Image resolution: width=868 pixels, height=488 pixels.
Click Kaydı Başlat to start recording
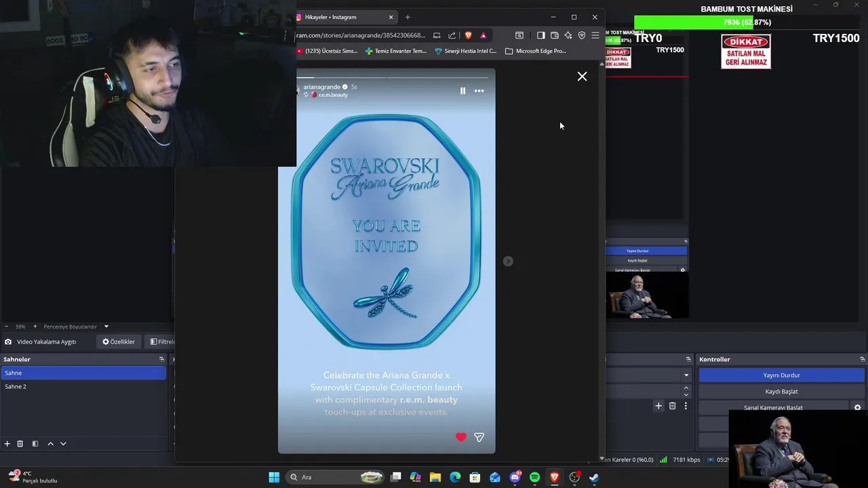[x=782, y=391]
